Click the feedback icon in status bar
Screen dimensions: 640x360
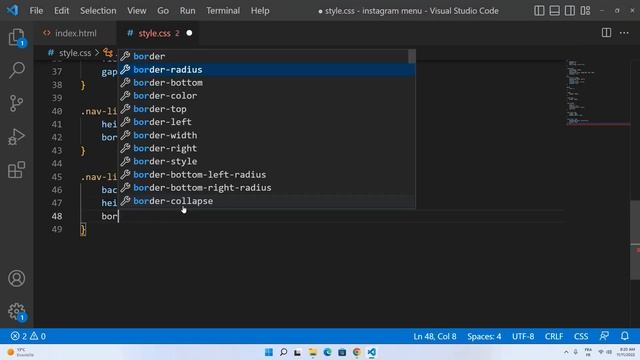[x=604, y=336]
